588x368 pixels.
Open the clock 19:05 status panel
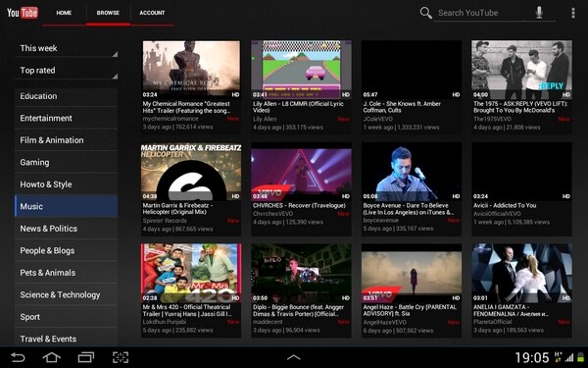coord(531,357)
